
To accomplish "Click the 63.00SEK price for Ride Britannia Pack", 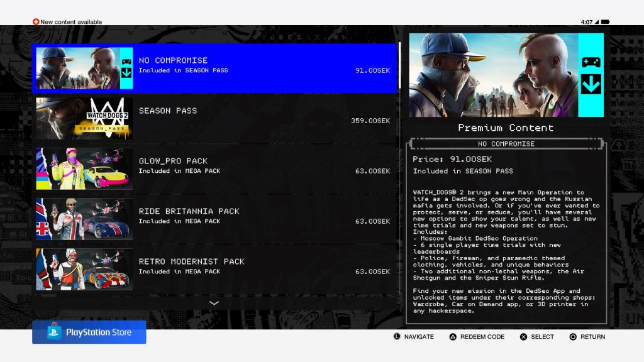I will pos(372,221).
